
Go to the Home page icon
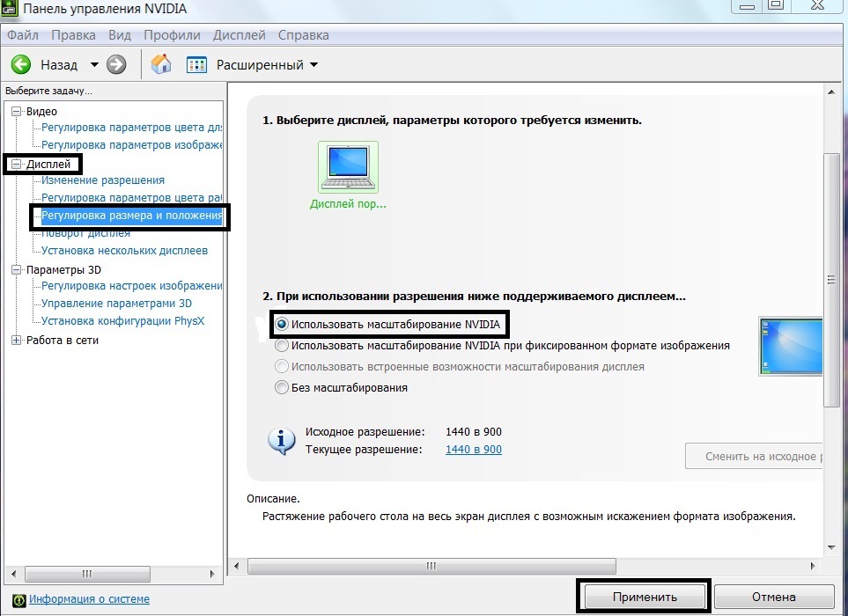pyautogui.click(x=161, y=64)
